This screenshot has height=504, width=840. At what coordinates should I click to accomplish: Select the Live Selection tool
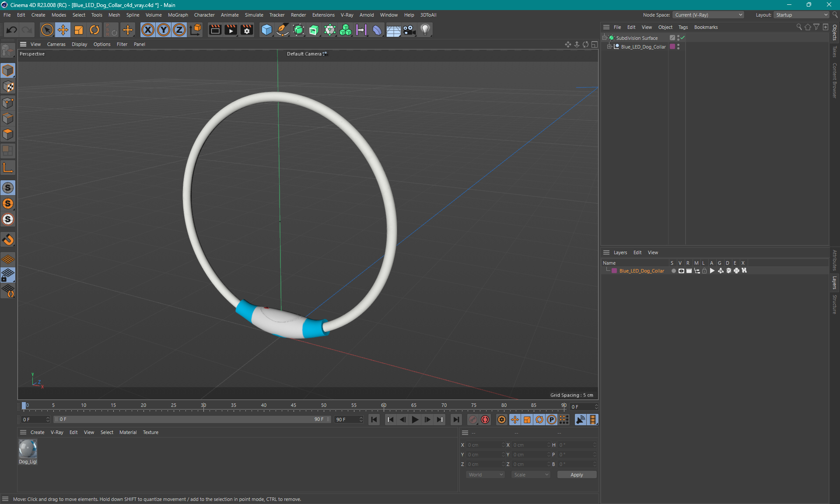tap(47, 30)
